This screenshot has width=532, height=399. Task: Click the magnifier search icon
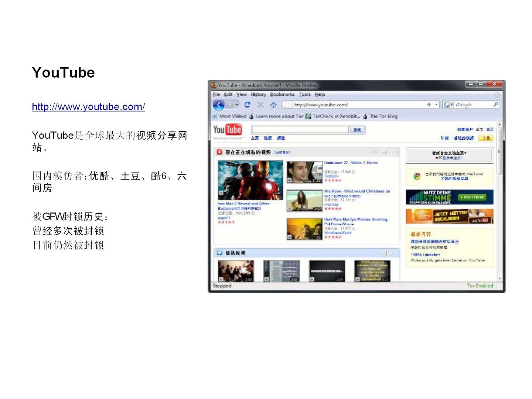pyautogui.click(x=496, y=105)
